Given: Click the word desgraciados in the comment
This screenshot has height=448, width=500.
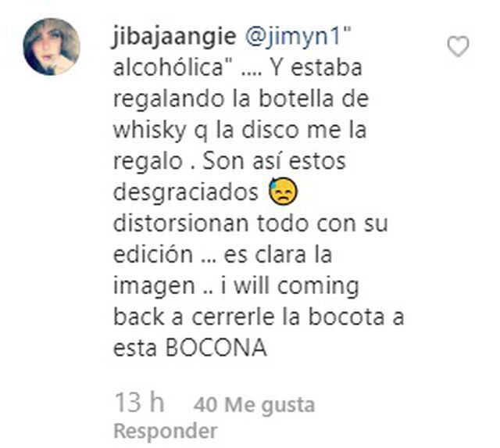Looking at the screenshot, I should pos(186,193).
